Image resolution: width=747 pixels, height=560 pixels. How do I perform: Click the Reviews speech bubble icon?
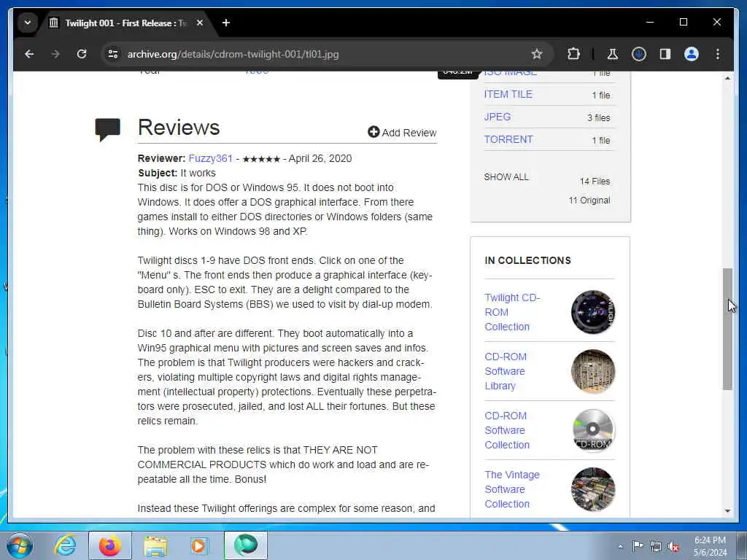pos(108,130)
